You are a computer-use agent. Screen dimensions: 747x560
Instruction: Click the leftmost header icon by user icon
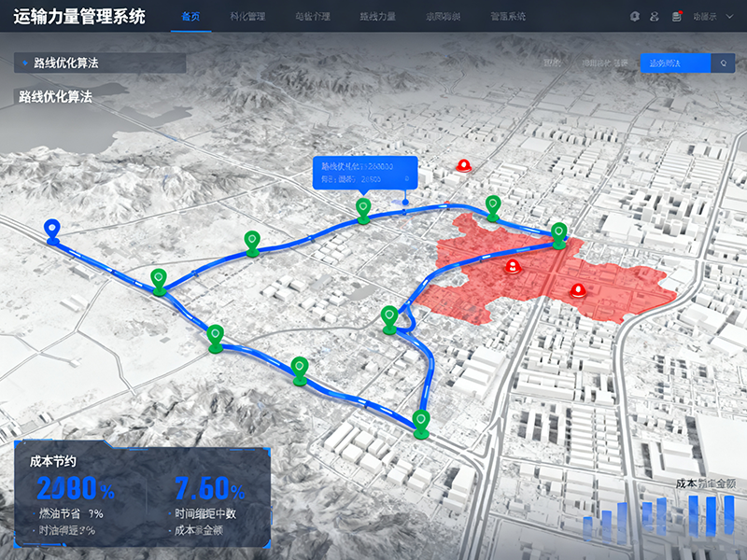(x=634, y=17)
